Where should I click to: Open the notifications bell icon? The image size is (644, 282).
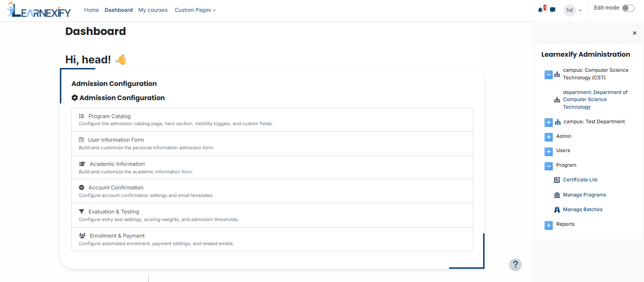pos(540,10)
